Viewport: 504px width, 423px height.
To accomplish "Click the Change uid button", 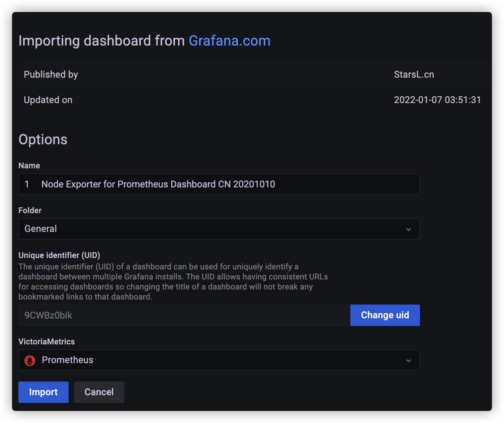I will tap(385, 315).
